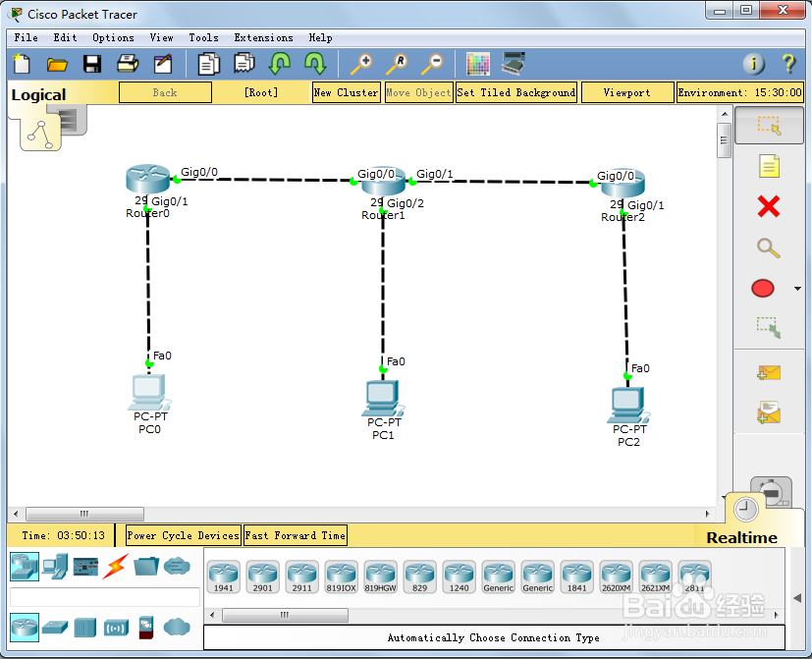
Task: Redo the last action
Action: [315, 64]
